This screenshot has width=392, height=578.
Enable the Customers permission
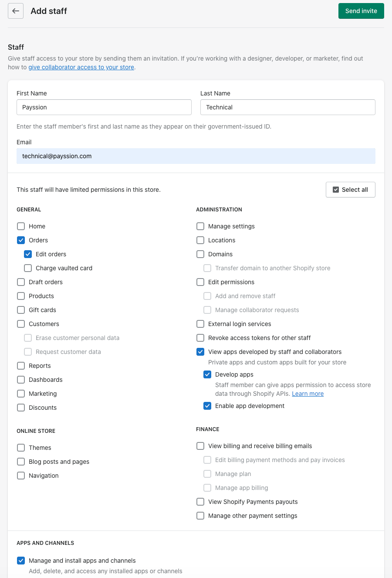20,323
